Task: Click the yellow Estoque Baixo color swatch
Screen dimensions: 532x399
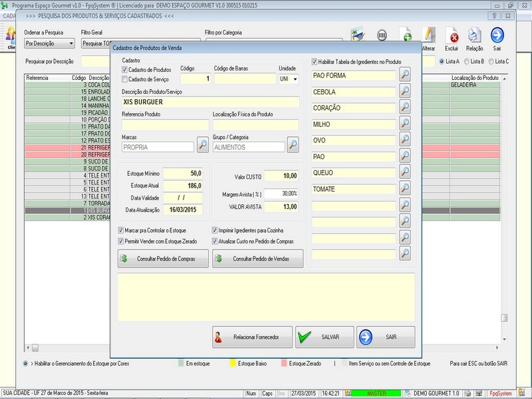Action: point(233,364)
